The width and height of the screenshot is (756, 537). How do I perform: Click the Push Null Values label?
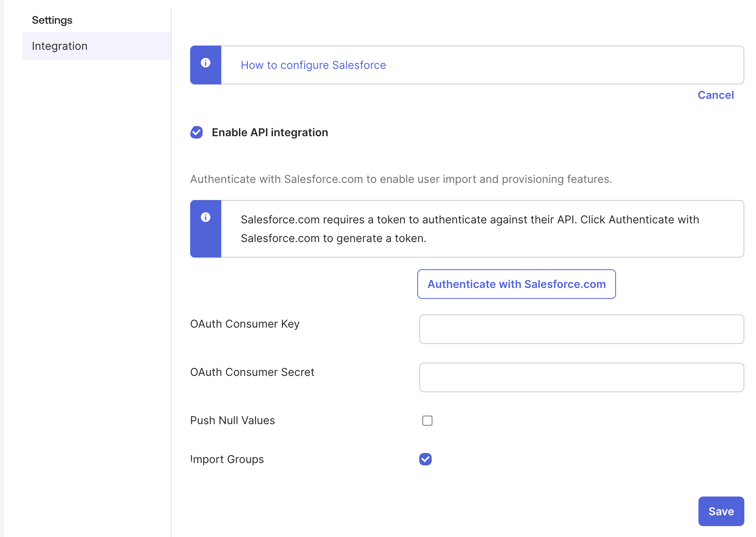point(233,420)
